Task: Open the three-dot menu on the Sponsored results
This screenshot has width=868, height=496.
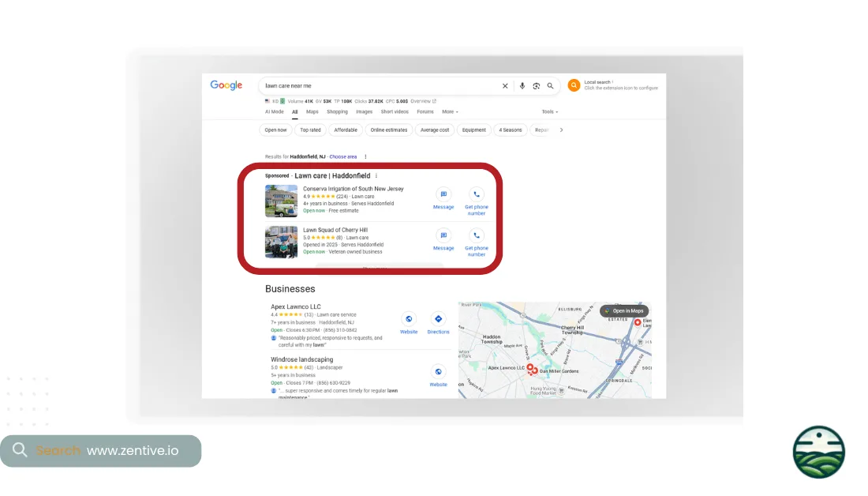Action: [x=376, y=175]
